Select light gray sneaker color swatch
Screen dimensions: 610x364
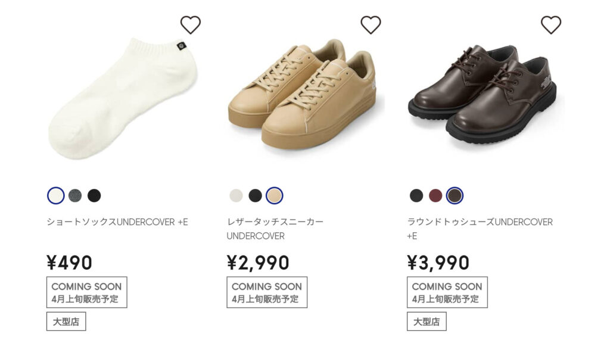236,195
